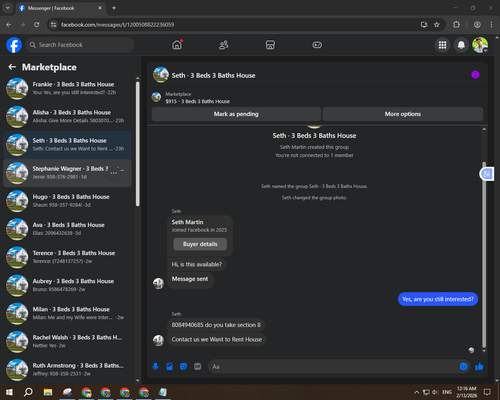Open Chrome profile icon
The width and height of the screenshot is (500, 400).
tap(477, 25)
